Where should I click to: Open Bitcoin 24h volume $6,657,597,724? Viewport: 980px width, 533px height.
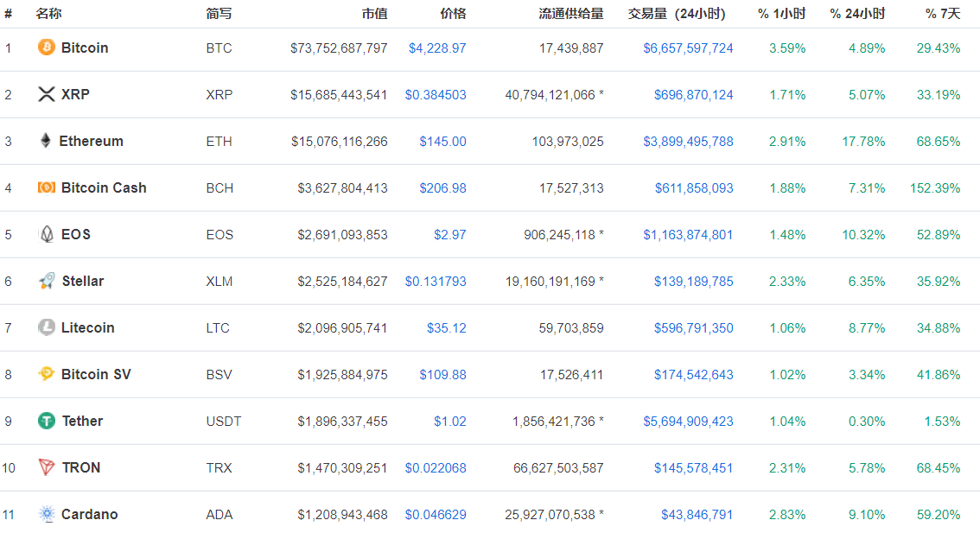pos(688,48)
